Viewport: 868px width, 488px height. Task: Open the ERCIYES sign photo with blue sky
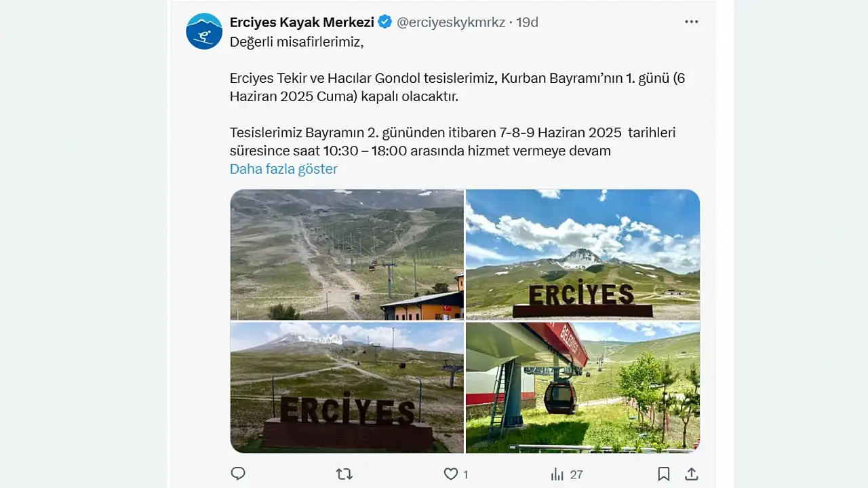(583, 255)
